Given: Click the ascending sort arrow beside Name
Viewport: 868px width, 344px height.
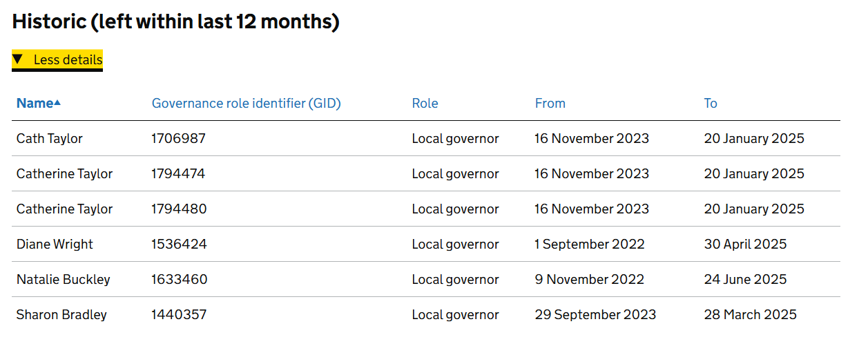Looking at the screenshot, I should point(57,103).
